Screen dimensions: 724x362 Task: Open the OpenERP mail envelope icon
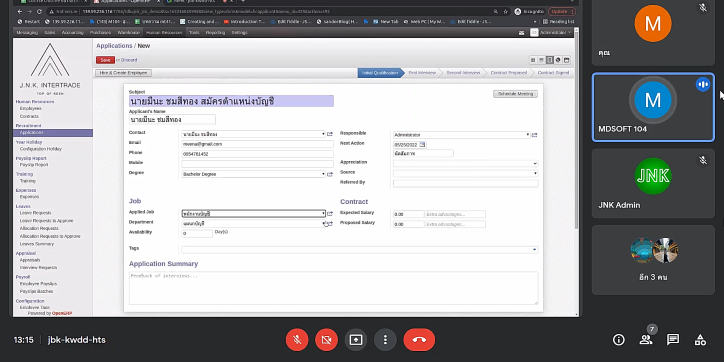click(521, 33)
